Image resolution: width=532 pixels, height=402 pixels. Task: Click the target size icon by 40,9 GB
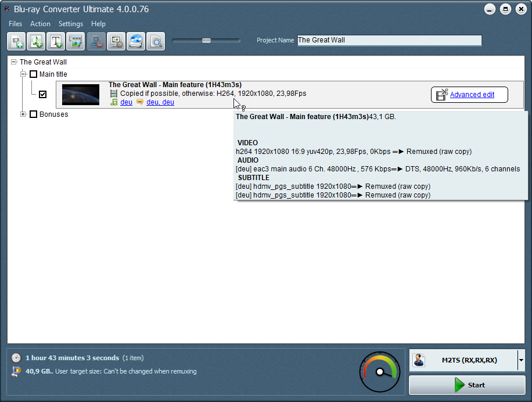coord(16,371)
